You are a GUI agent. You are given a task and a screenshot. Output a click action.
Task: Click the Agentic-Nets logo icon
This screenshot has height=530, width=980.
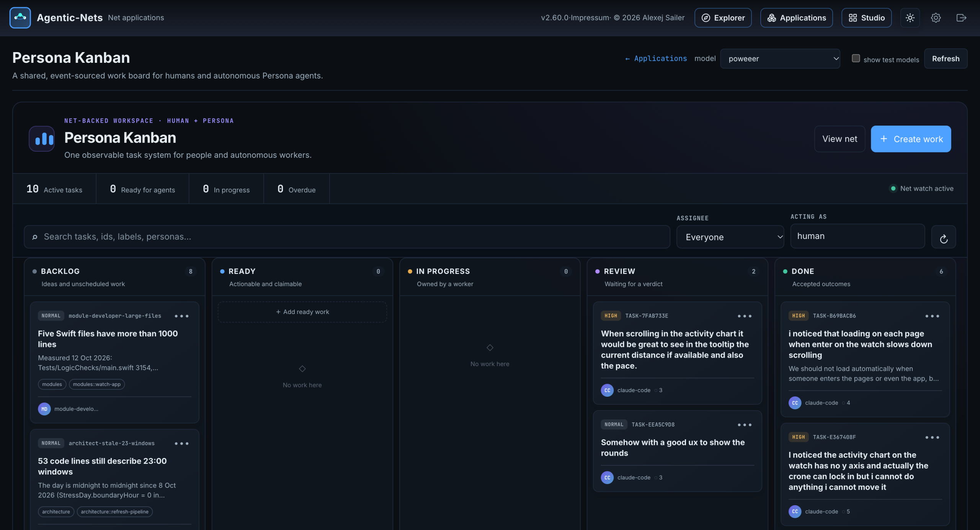(x=20, y=18)
